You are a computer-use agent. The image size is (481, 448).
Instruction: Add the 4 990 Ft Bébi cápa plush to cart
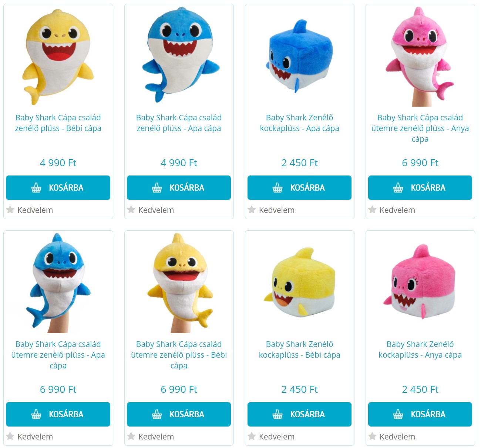click(x=58, y=188)
